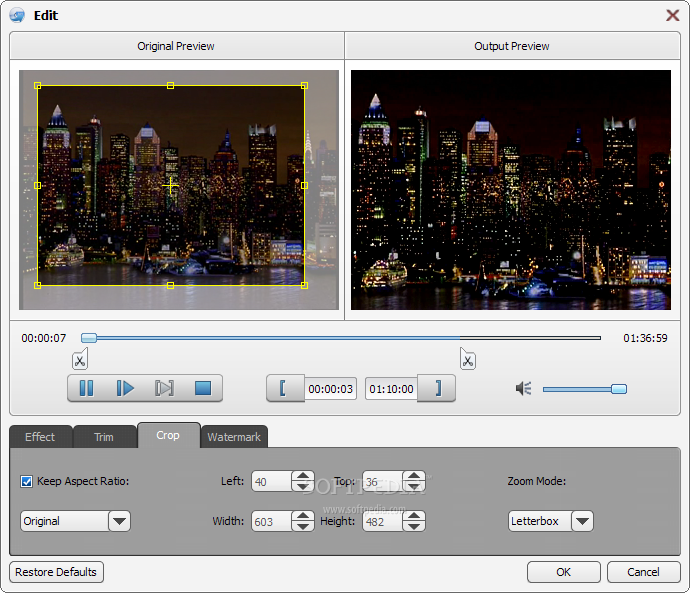This screenshot has width=690, height=593.
Task: Increase the crop Height value
Action: click(414, 516)
